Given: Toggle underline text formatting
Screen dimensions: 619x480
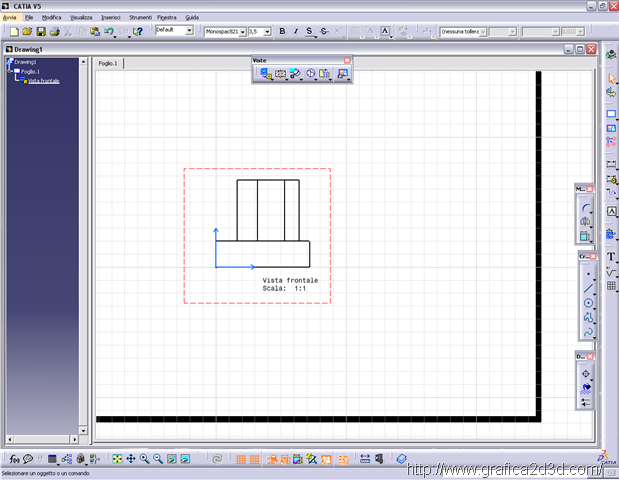Looking at the screenshot, I should 310,32.
